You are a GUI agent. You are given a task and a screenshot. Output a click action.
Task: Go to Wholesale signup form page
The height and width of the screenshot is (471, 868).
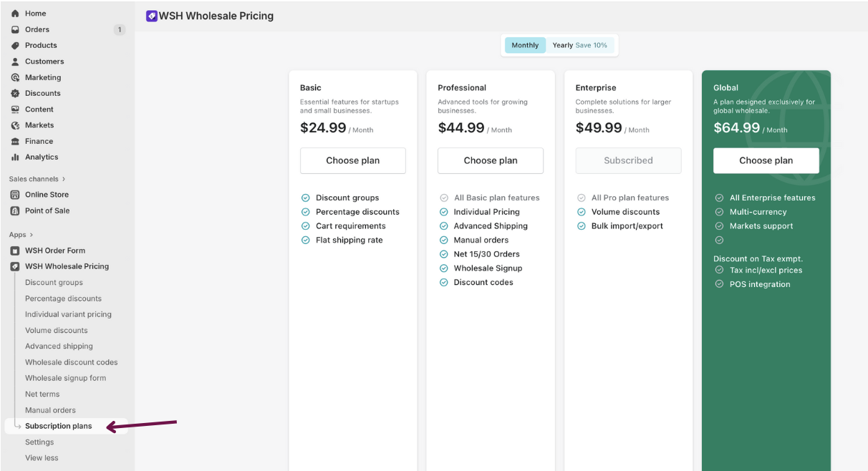(x=65, y=378)
